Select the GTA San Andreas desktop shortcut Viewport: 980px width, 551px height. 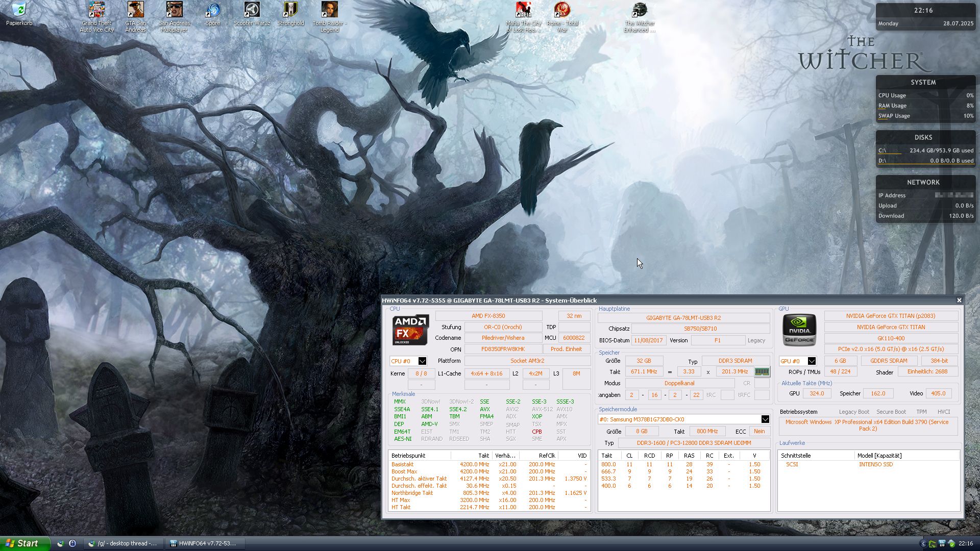135,16
